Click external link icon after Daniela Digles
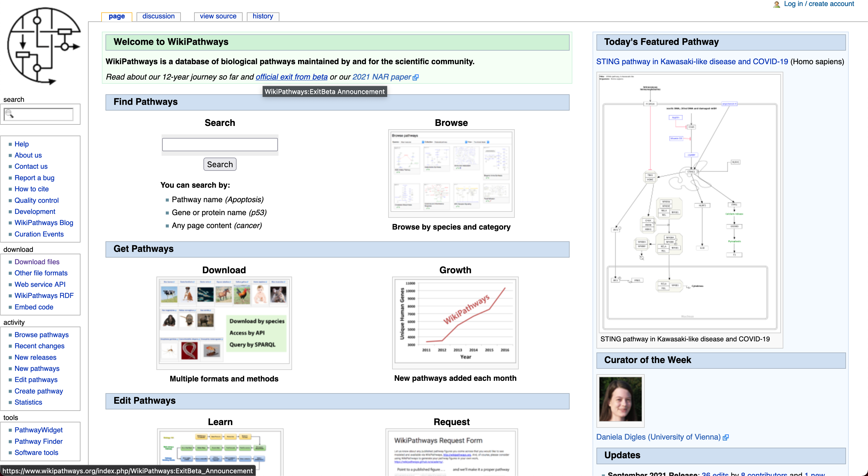 point(726,437)
